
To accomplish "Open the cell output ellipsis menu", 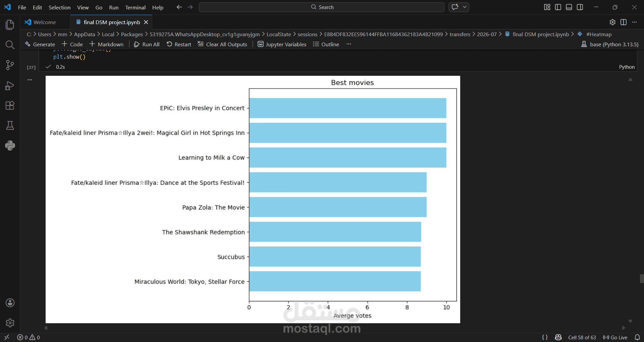I will point(30,80).
